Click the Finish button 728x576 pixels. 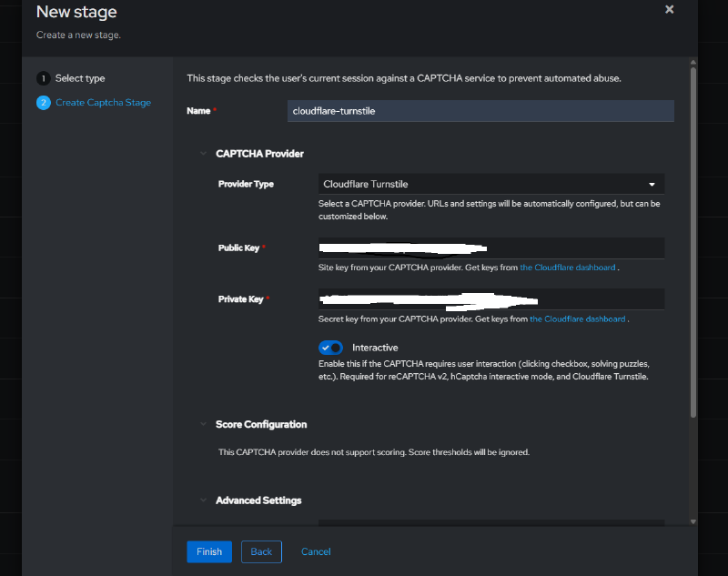[x=209, y=551]
